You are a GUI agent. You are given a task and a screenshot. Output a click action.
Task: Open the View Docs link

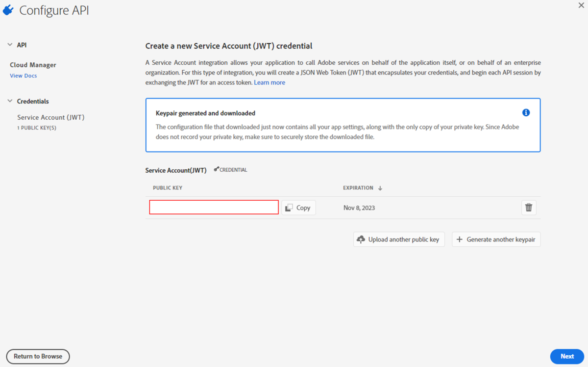(x=24, y=76)
